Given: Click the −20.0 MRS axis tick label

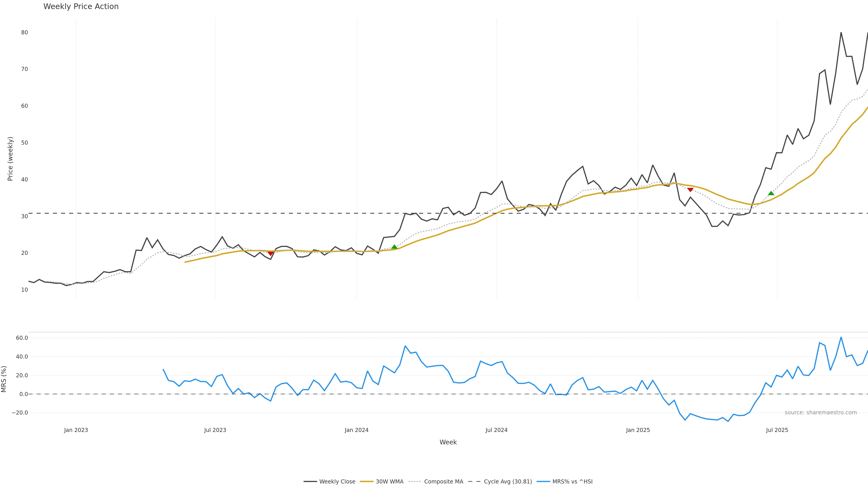Looking at the screenshot, I should [19, 413].
